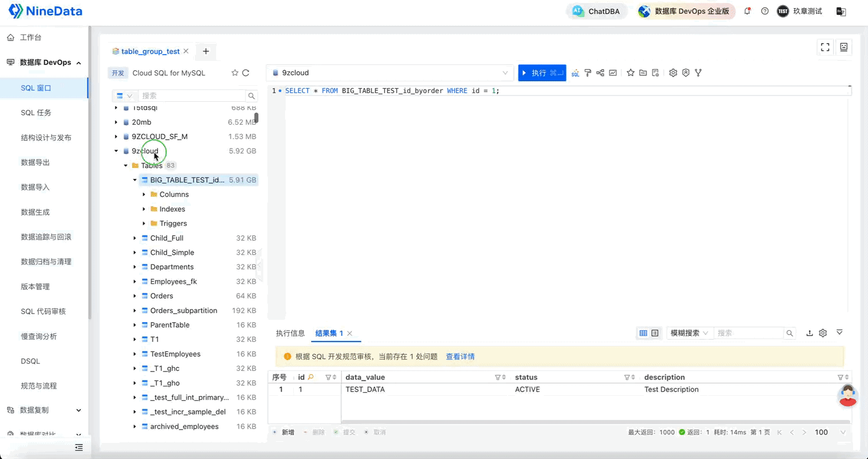
Task: Open the 模糊搜索 search mode dropdown
Action: pos(689,333)
